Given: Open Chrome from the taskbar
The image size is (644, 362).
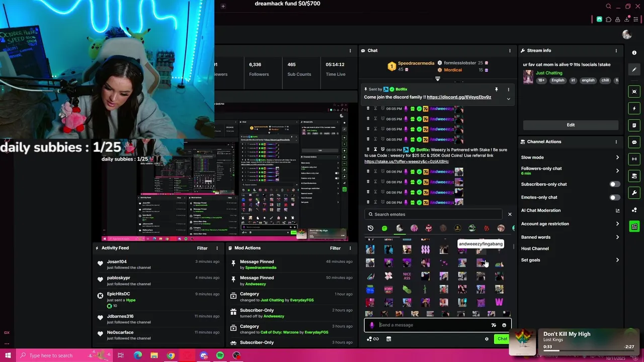Looking at the screenshot, I should tap(171, 355).
